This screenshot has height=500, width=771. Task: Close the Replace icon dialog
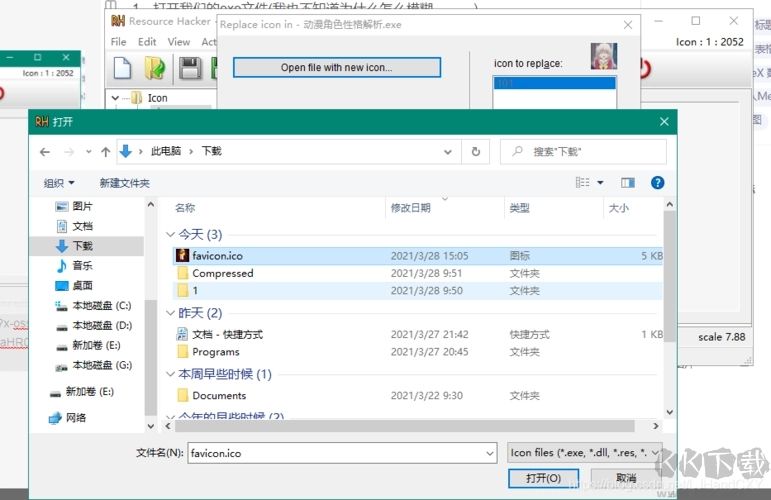628,25
